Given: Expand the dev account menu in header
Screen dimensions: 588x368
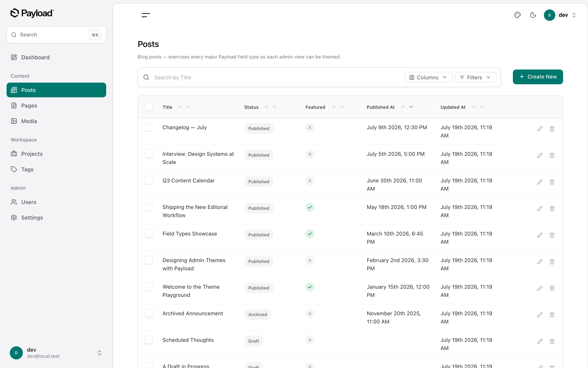Looking at the screenshot, I should point(574,15).
